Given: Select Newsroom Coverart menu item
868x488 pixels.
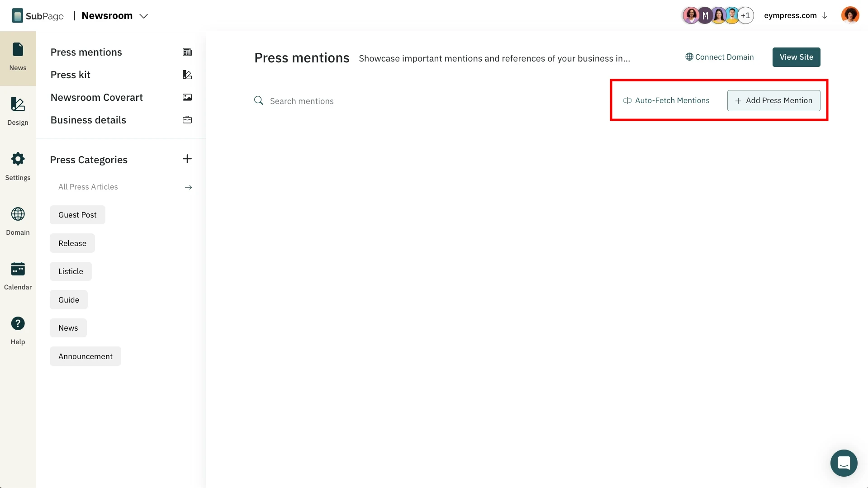Looking at the screenshot, I should [x=121, y=97].
